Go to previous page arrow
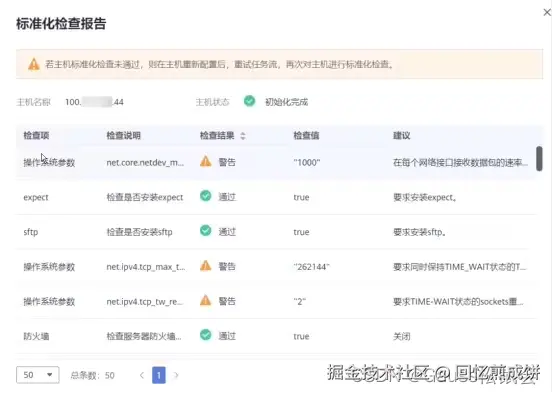Viewport: 553px width, 394px height. [x=142, y=375]
